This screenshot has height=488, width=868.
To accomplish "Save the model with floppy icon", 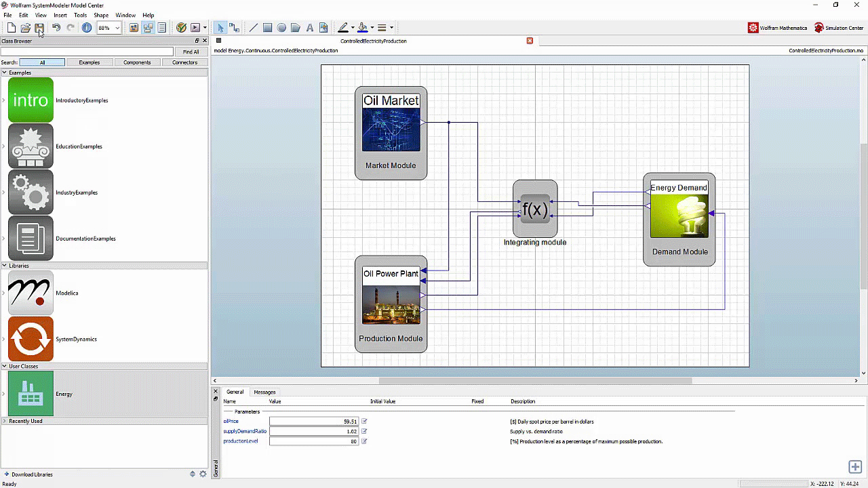I will [39, 28].
